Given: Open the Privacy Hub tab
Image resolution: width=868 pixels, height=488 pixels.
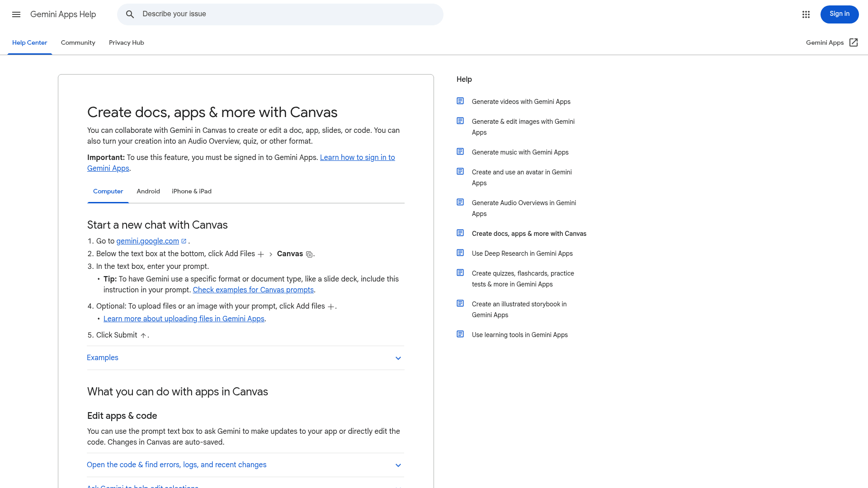Looking at the screenshot, I should tap(127, 43).
